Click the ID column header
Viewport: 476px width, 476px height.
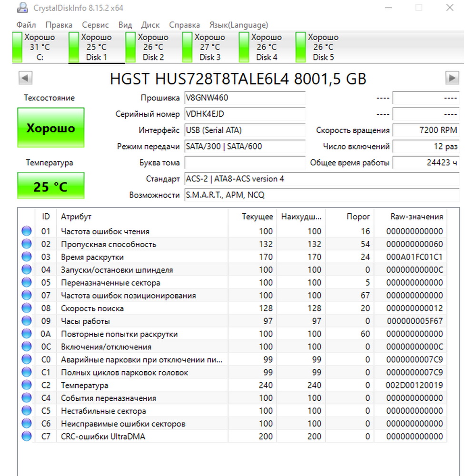click(46, 217)
